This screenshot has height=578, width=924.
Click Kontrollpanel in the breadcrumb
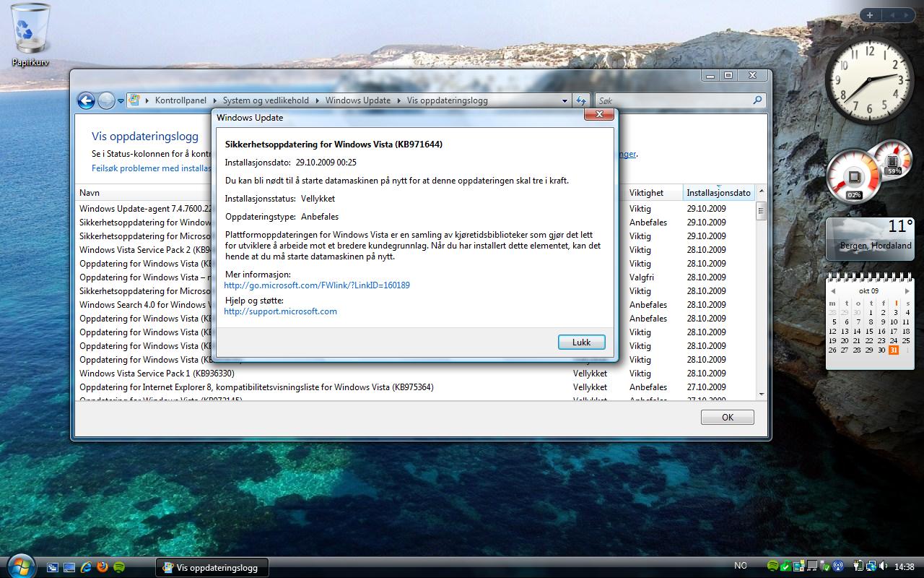180,100
